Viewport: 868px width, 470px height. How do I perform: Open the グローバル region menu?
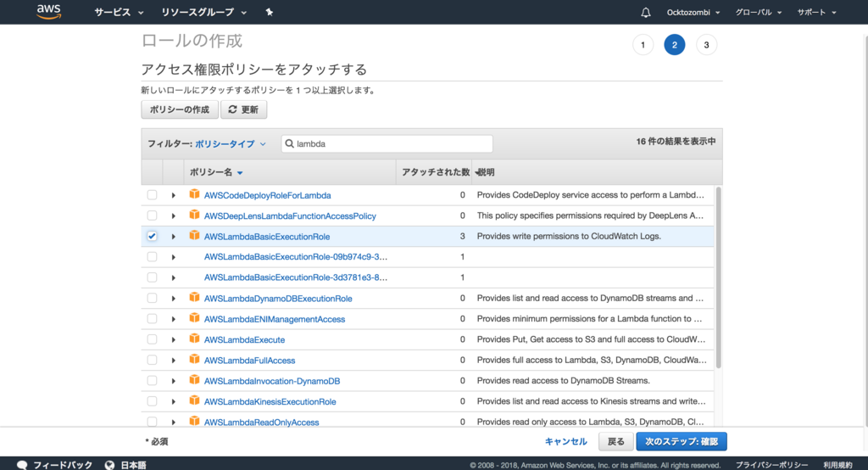tap(758, 12)
